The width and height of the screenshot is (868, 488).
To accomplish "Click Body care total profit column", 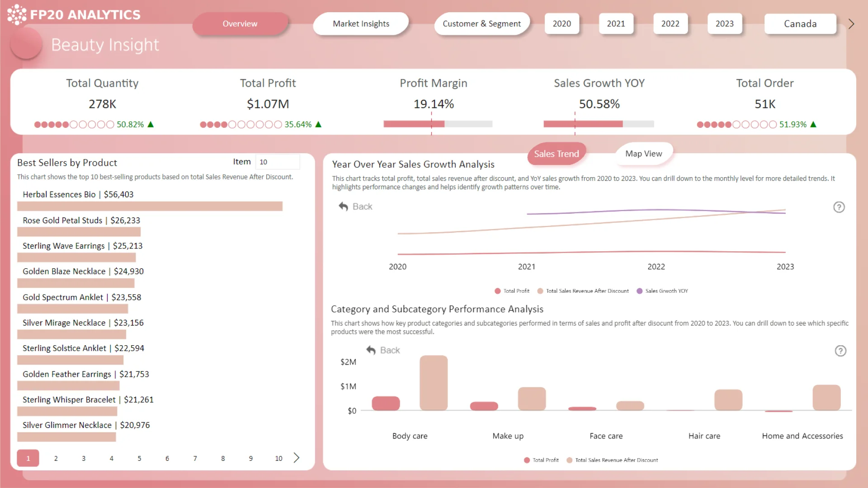I will [386, 404].
